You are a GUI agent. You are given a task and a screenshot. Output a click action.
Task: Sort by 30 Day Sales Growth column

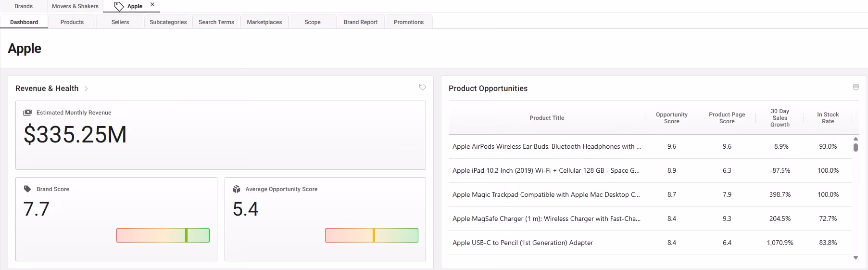coord(780,118)
